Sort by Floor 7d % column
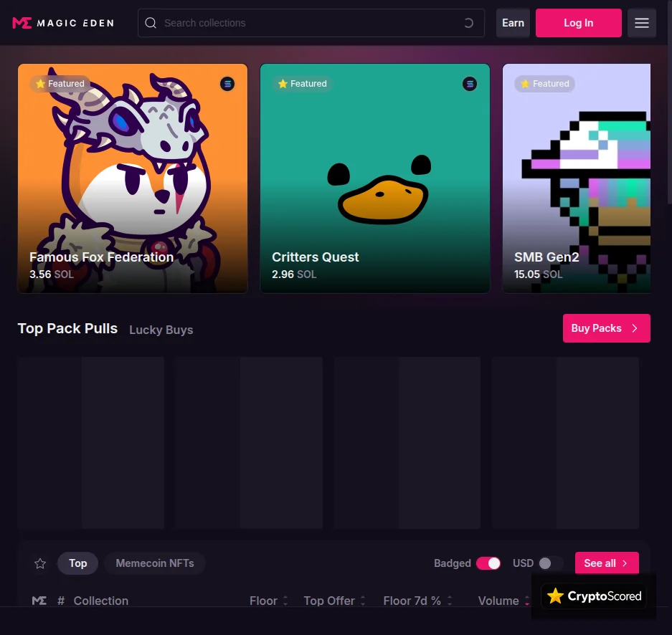 (417, 601)
